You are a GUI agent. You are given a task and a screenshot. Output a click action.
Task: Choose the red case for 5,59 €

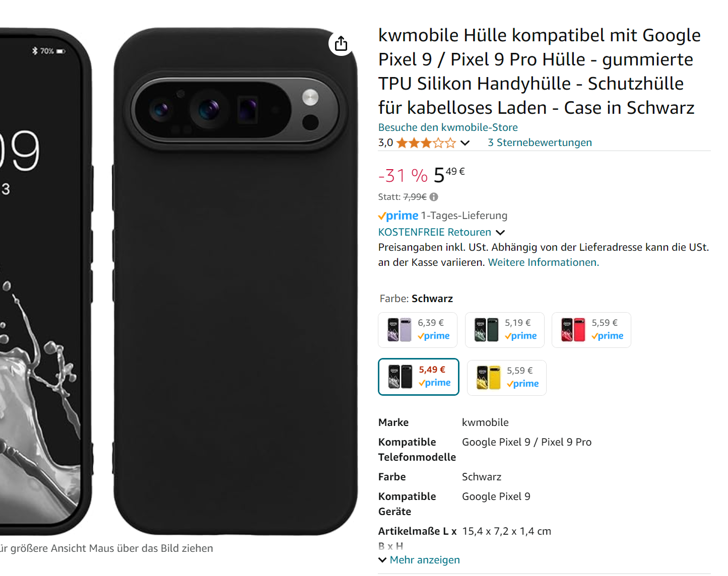pos(591,330)
